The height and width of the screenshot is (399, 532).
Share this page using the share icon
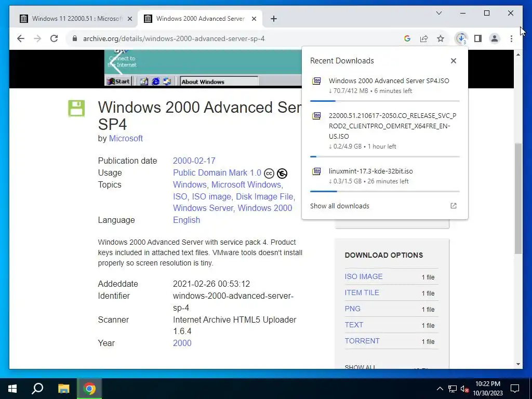(x=424, y=38)
